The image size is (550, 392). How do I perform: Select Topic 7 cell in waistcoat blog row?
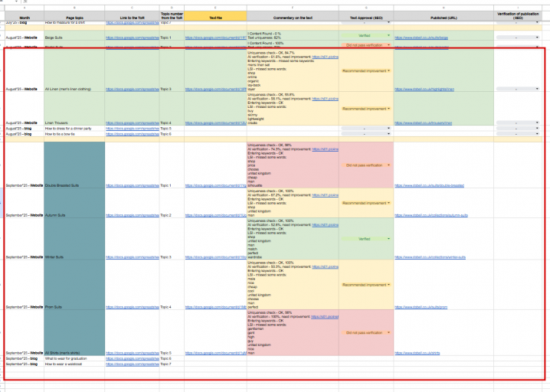172,364
